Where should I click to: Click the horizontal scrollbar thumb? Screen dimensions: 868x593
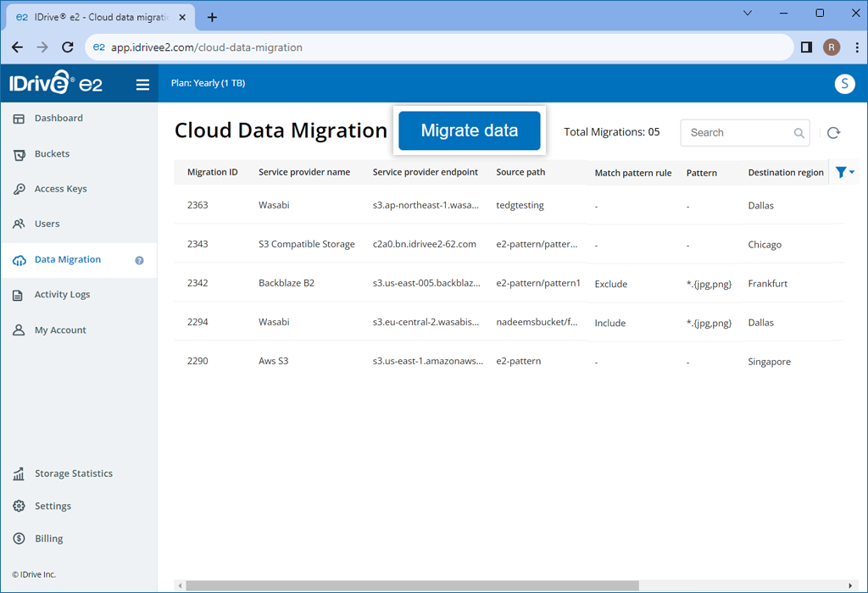413,585
